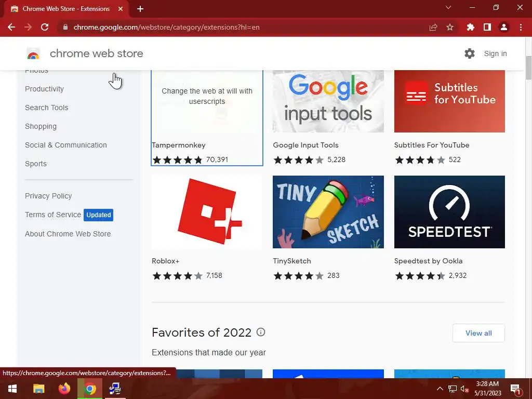Viewport: 532px width, 399px height.
Task: Open the TinySketch extension thumbnail
Action: click(x=328, y=212)
